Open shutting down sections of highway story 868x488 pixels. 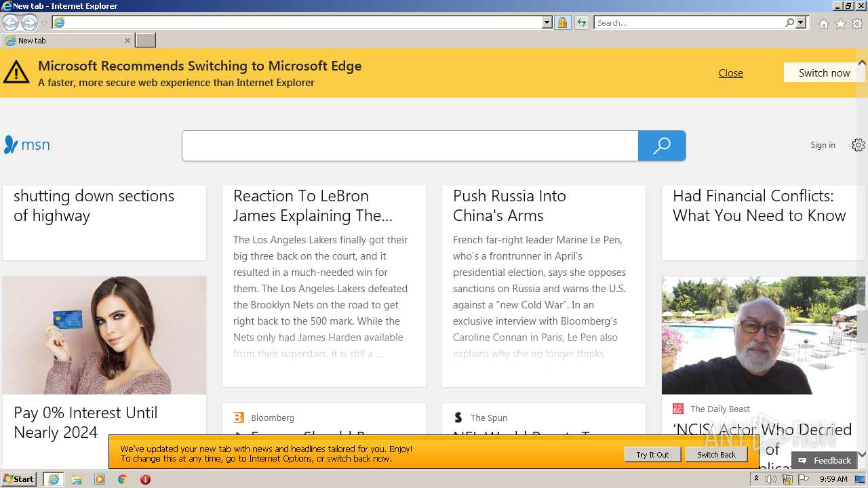(x=94, y=205)
